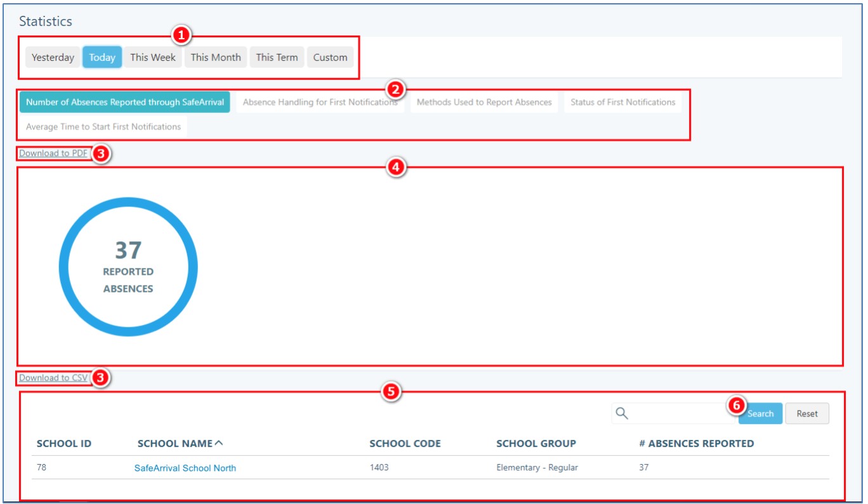Select the Today date range
This screenshot has width=868, height=504.
[102, 57]
